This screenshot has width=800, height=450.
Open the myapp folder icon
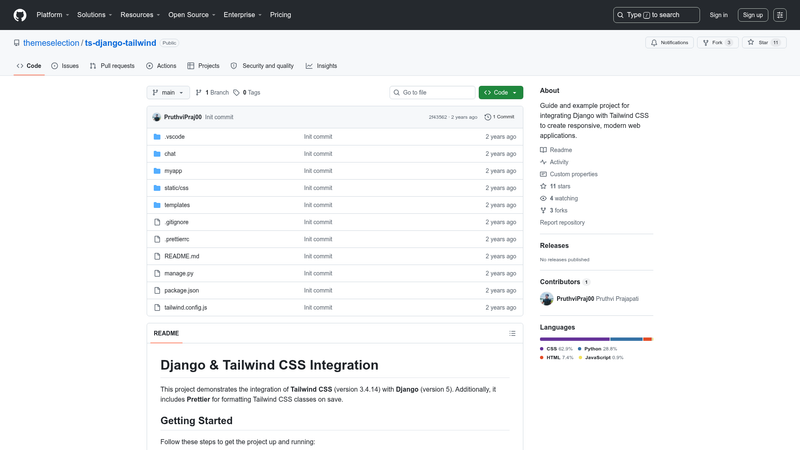click(157, 171)
